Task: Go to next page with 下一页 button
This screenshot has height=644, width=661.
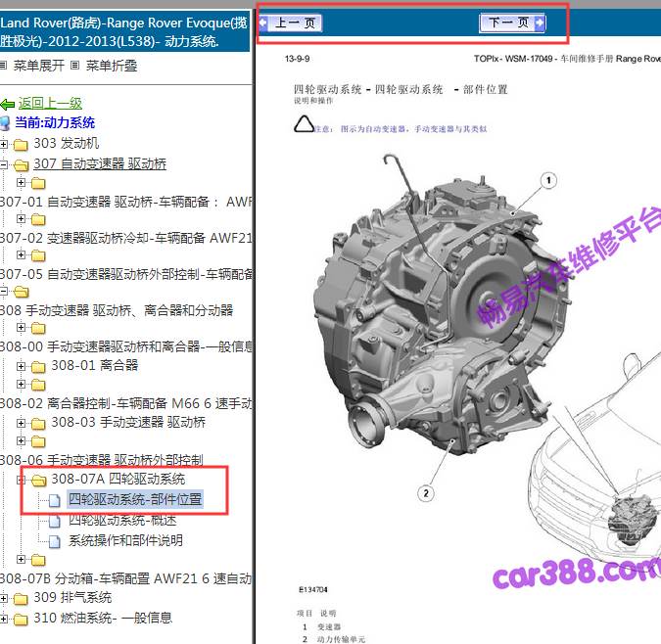Action: [512, 23]
